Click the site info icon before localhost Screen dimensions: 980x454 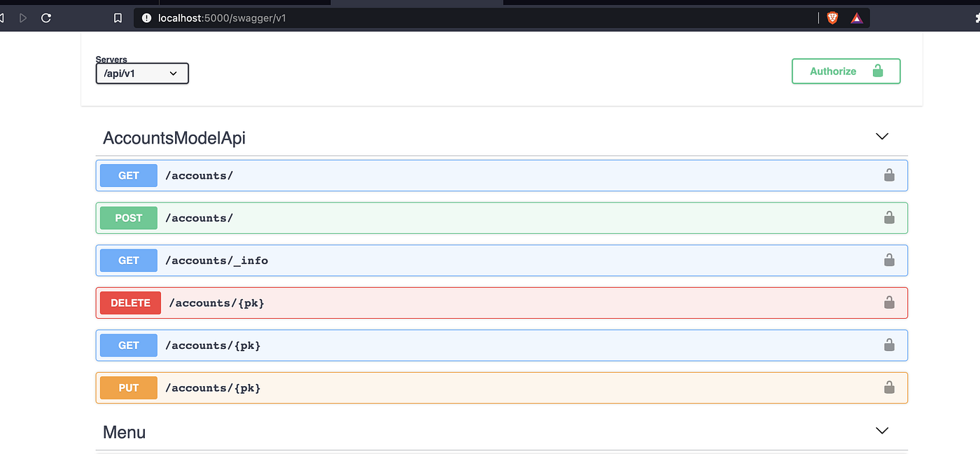click(x=147, y=18)
